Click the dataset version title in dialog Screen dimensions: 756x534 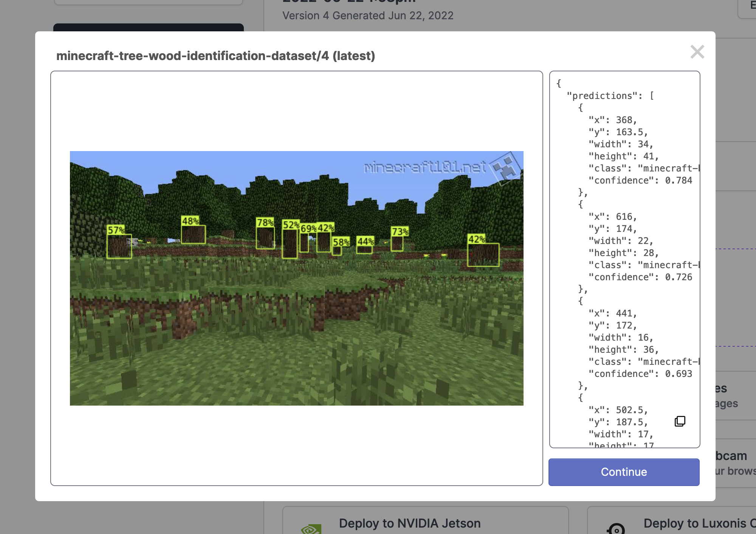pos(215,56)
